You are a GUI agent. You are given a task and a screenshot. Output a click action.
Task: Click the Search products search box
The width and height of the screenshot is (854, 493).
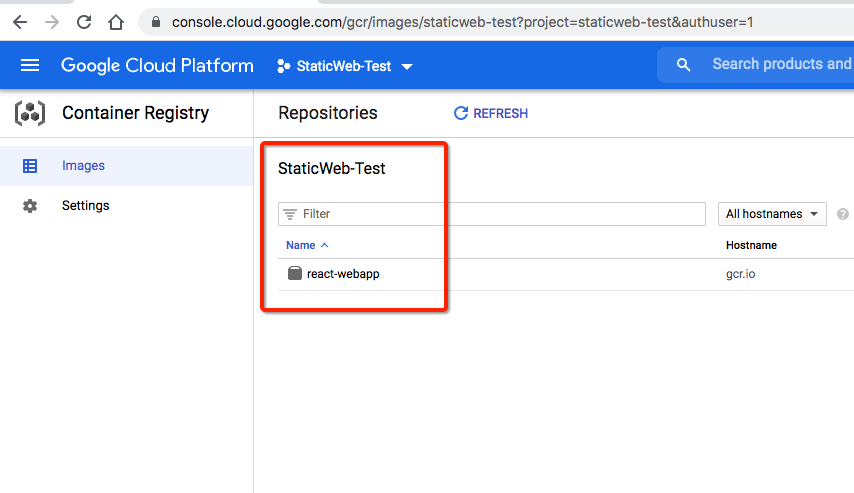coord(780,65)
